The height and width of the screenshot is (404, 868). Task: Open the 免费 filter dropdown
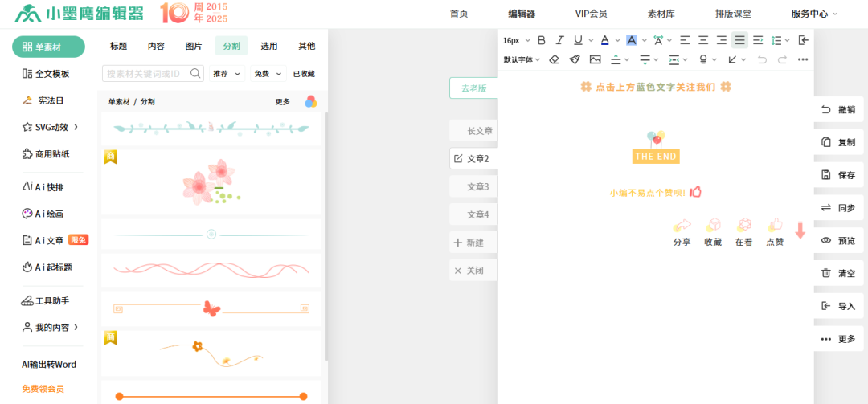coord(268,74)
